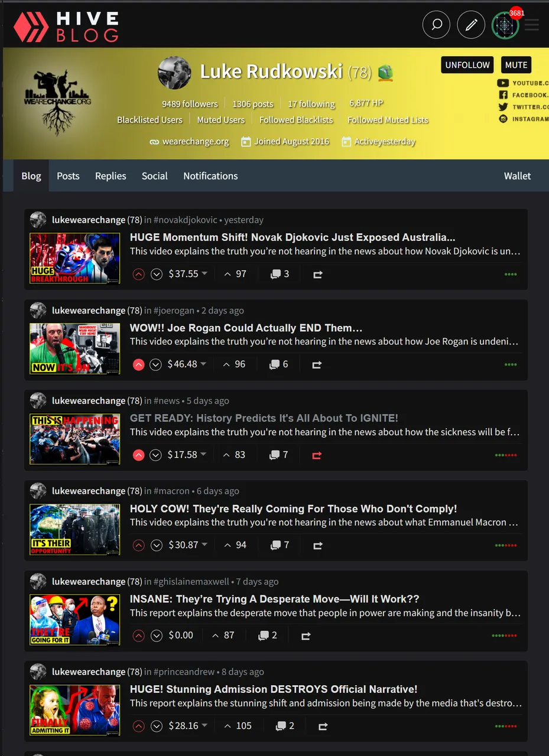Reblog the INSANE Desperate Move post
Viewport: 549px width, 756px height.
(x=306, y=636)
